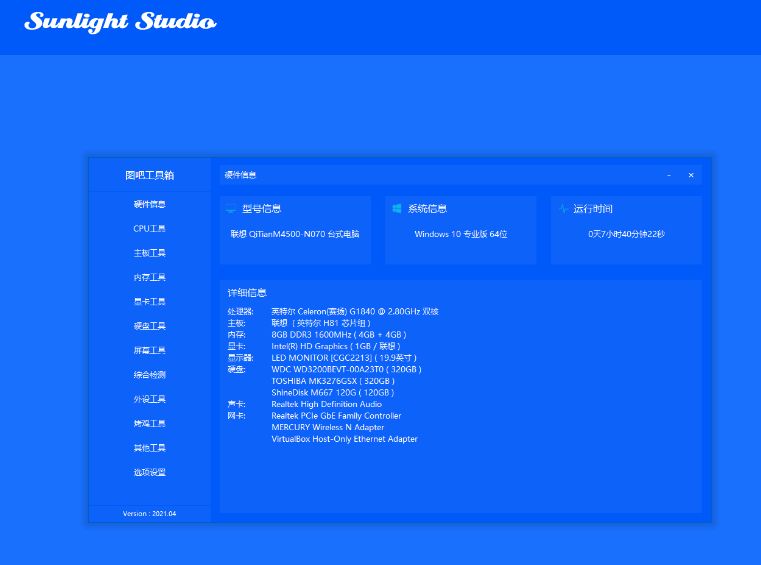Select 烤机工具 in the sidebar
Viewport: 761px width, 565px height.
coord(149,423)
